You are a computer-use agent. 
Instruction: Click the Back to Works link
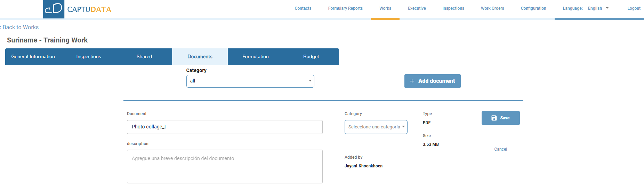[x=21, y=27]
